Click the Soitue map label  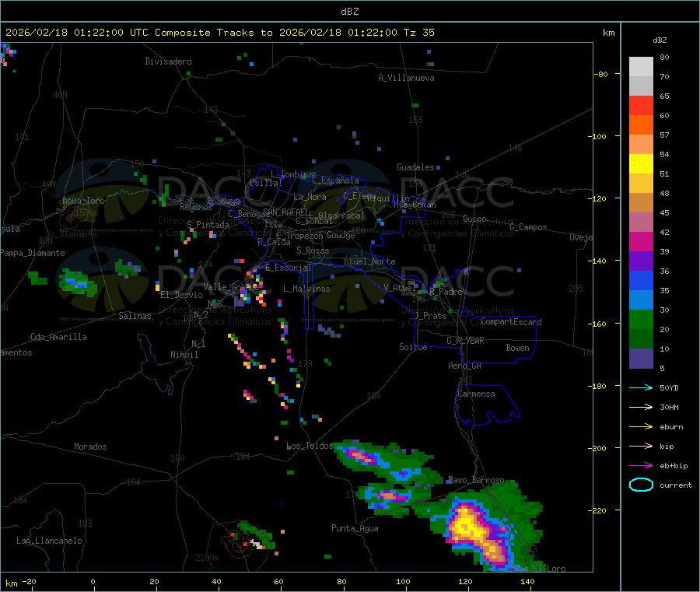(413, 346)
